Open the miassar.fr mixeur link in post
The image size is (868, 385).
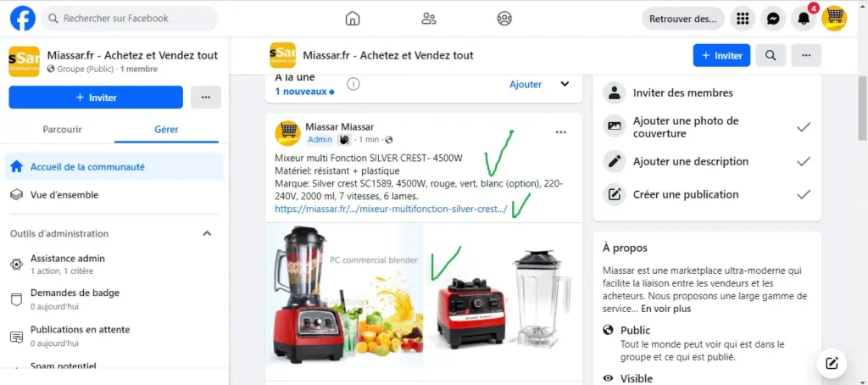pyautogui.click(x=391, y=209)
